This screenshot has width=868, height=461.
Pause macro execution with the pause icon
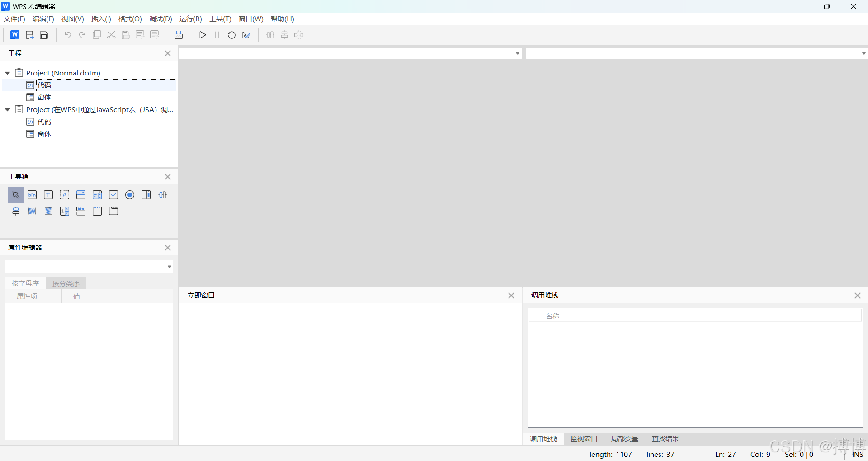click(217, 35)
